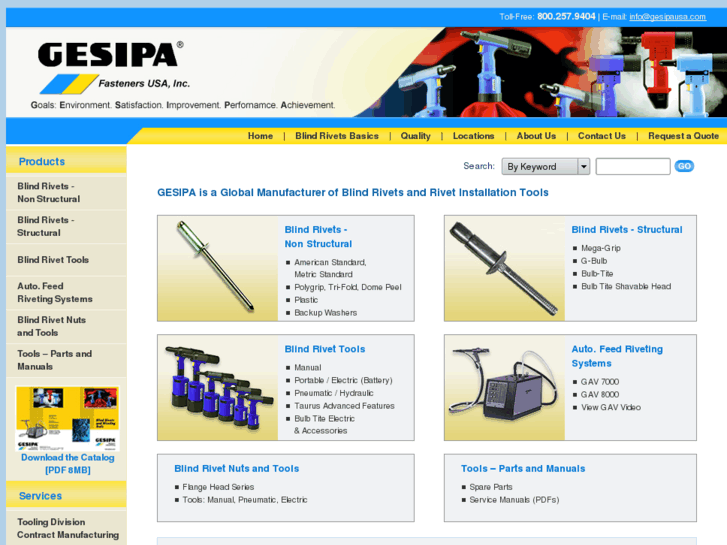The width and height of the screenshot is (727, 545).
Task: Select Blind Rivets - Non Structural in the sidebar
Action: pyautogui.click(x=49, y=192)
